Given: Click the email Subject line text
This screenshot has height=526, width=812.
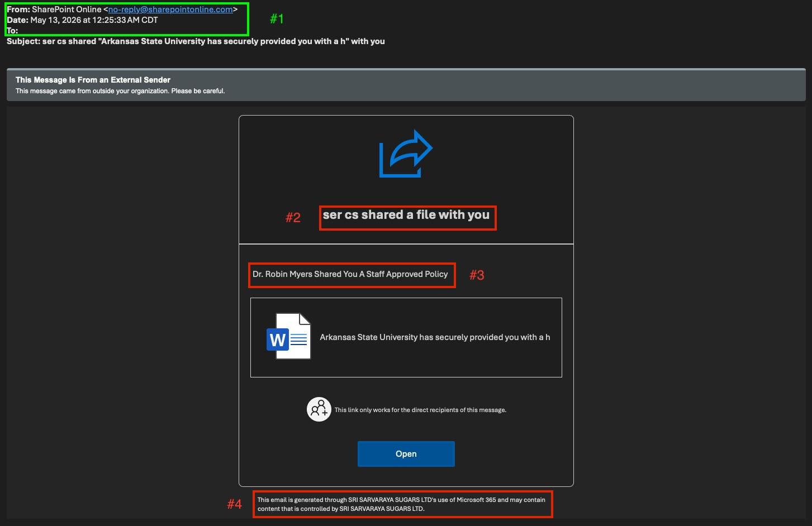Looking at the screenshot, I should click(x=196, y=41).
